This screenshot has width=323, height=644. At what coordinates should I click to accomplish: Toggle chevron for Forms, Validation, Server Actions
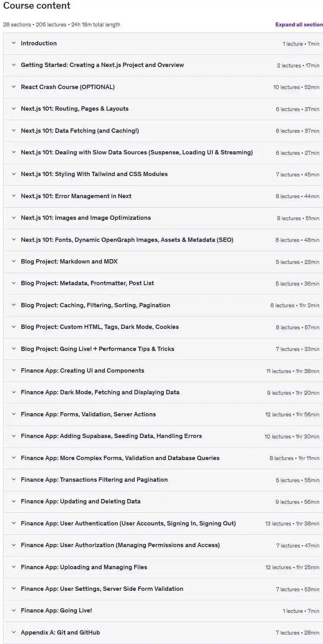point(14,414)
